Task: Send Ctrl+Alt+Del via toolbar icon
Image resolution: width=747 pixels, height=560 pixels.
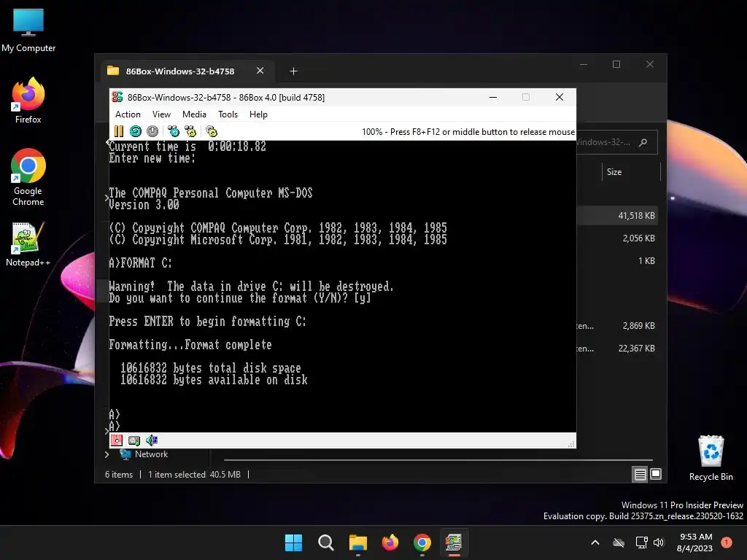Action: pyautogui.click(x=174, y=131)
